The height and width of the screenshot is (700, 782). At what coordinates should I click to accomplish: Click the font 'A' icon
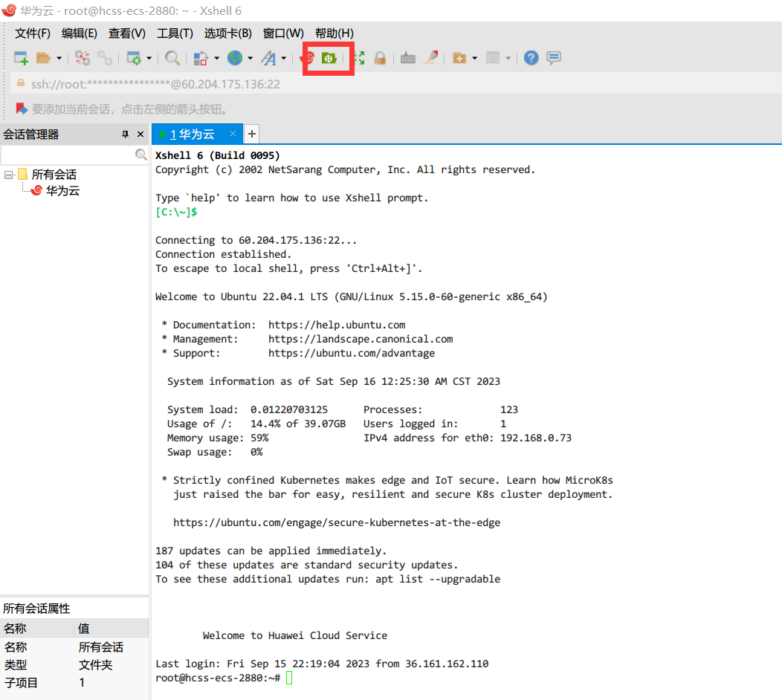coord(269,58)
